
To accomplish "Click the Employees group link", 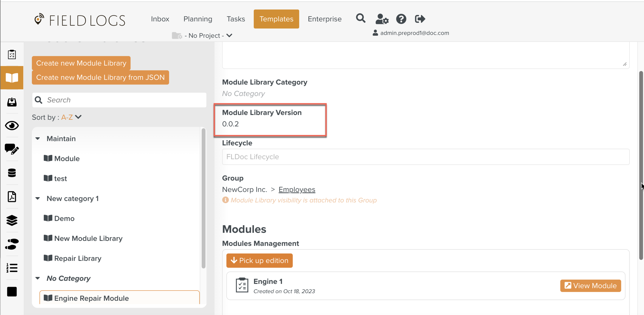I will [x=297, y=189].
